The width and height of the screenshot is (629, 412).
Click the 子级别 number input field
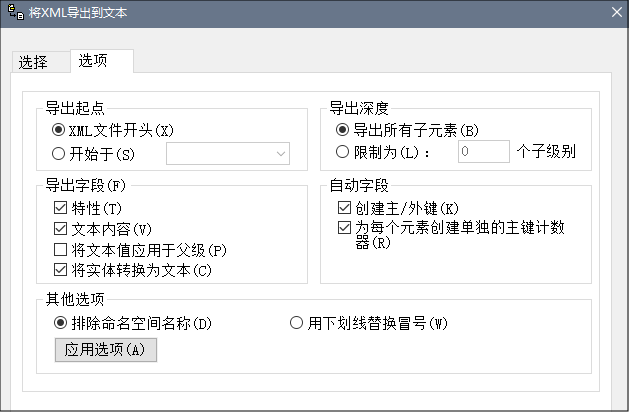click(483, 152)
